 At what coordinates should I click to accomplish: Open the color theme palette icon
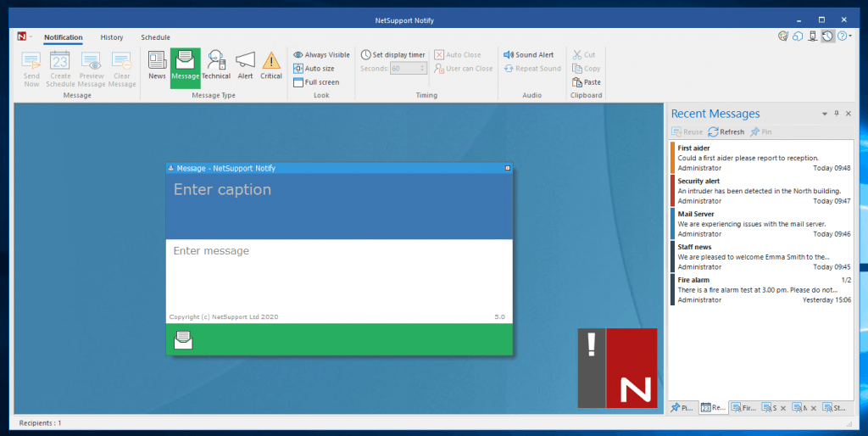[x=783, y=36]
